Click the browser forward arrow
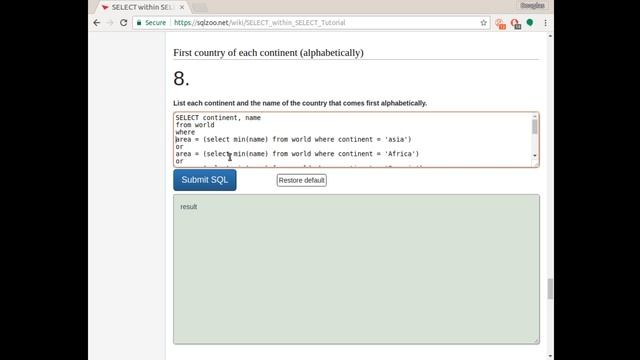 point(110,23)
